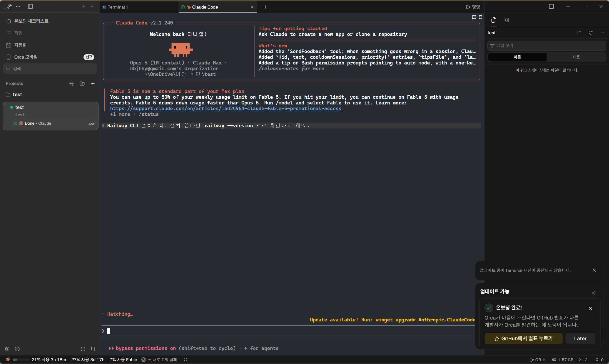Image resolution: width=609 pixels, height=364 pixels.
Task: Switch to the Terminal 1 tab
Action: 139,7
